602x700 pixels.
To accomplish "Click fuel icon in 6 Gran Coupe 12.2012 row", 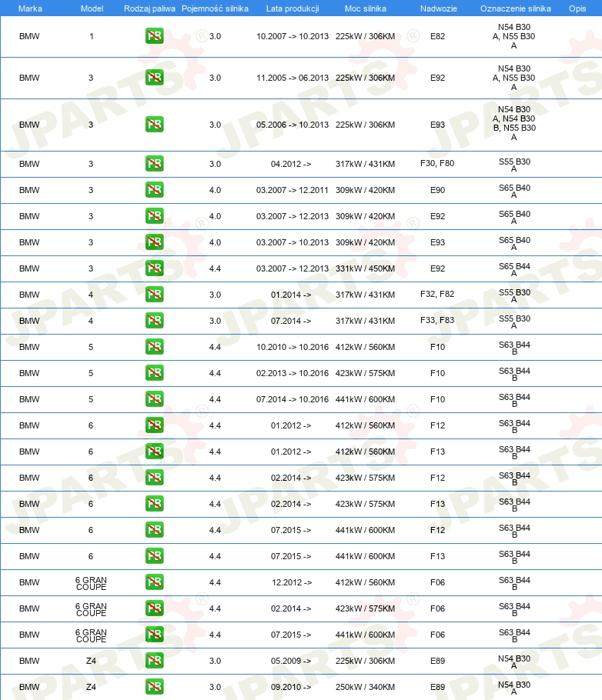I will pos(154,582).
